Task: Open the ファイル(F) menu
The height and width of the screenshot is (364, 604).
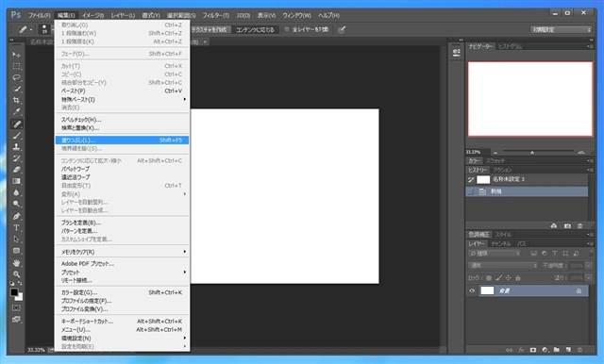Action: click(39, 15)
